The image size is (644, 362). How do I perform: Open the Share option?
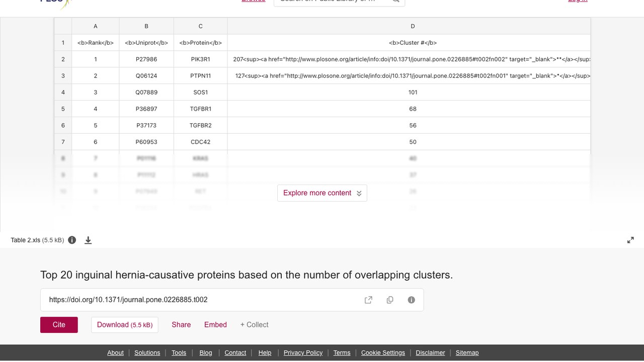coord(181,325)
